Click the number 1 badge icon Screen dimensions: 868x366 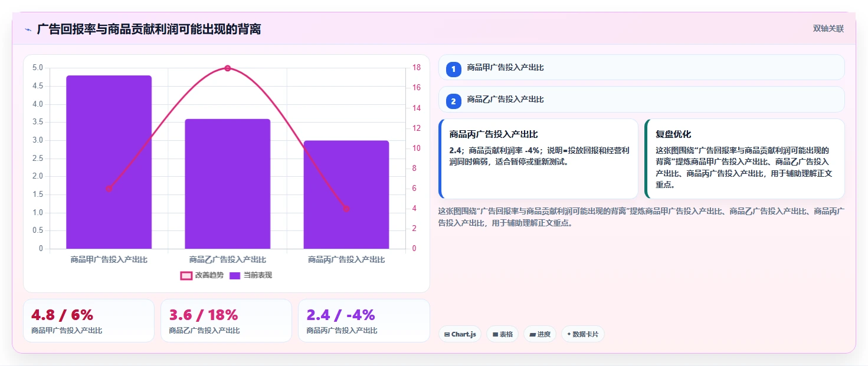[x=453, y=70]
